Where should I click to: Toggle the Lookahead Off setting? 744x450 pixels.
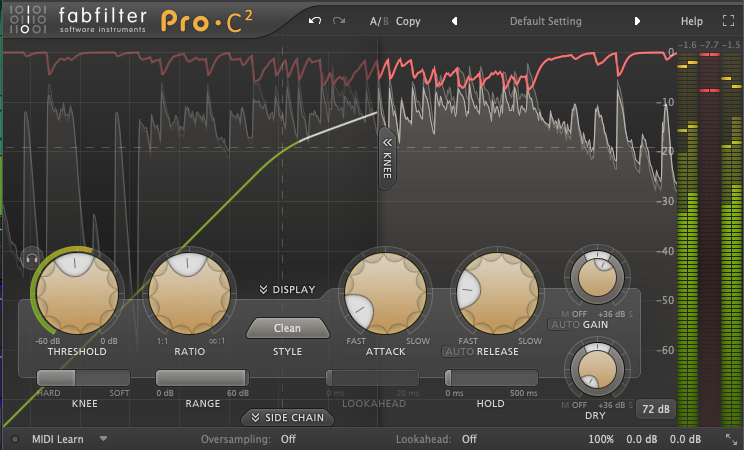click(x=469, y=439)
